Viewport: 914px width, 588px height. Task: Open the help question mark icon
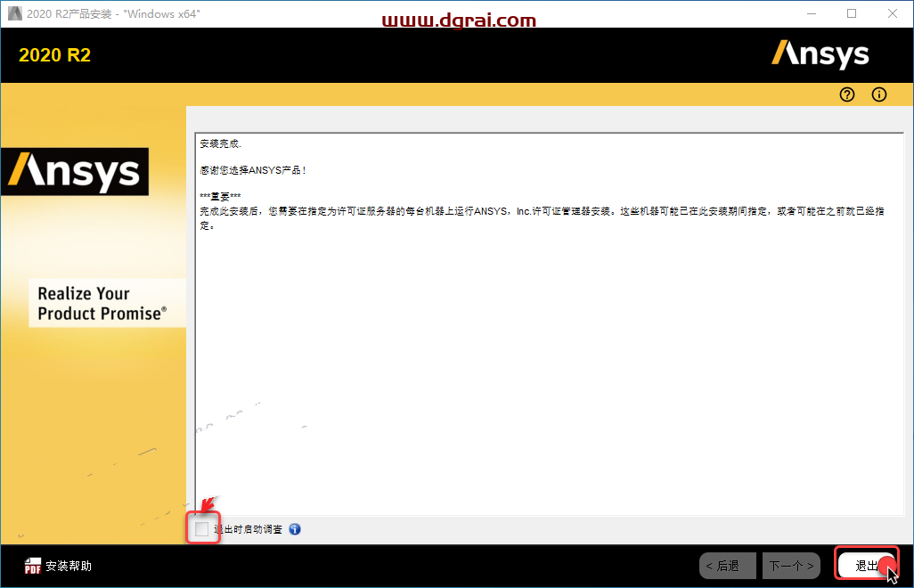pos(847,94)
